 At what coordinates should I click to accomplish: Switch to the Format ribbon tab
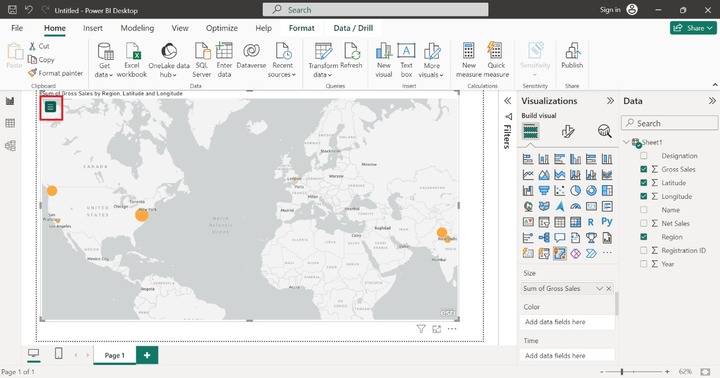point(302,28)
